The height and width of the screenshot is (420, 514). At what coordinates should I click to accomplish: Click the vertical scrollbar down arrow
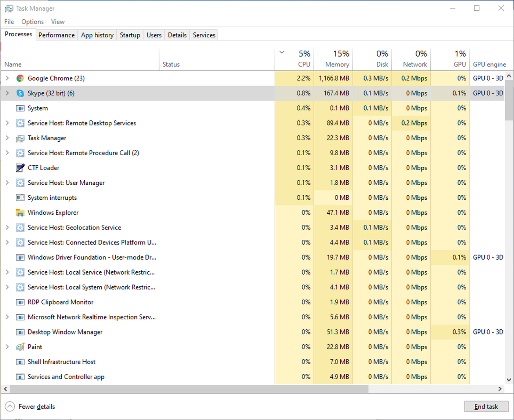(509, 380)
